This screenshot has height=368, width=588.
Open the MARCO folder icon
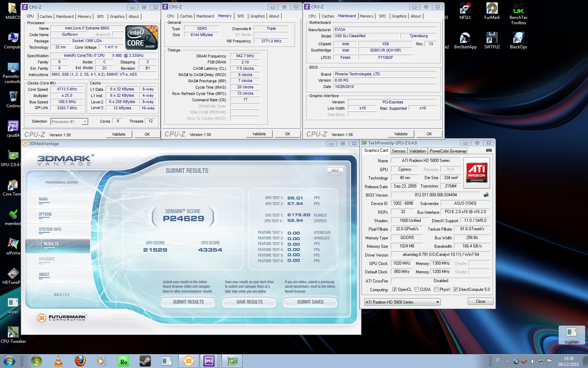(x=13, y=11)
